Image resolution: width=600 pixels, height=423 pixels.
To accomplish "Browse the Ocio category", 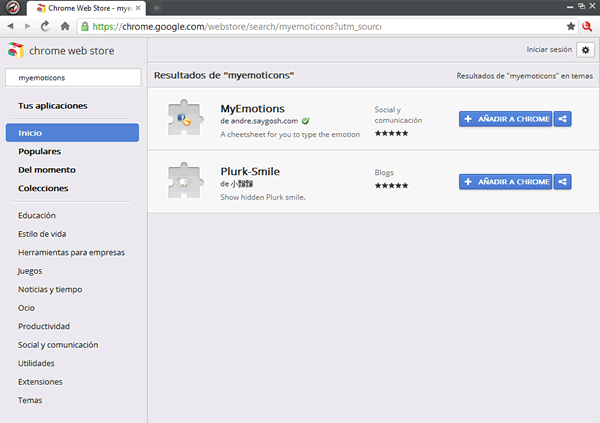I will tap(26, 308).
